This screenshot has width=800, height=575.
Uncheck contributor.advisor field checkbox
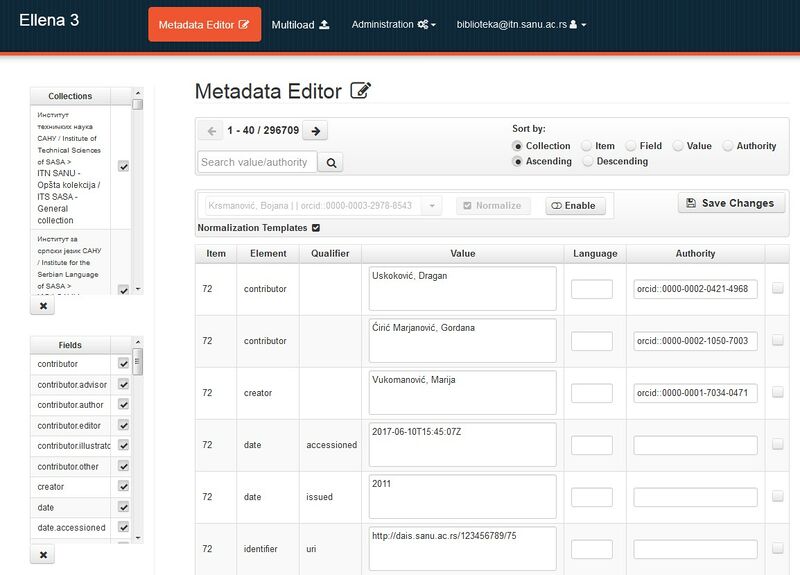coord(124,384)
